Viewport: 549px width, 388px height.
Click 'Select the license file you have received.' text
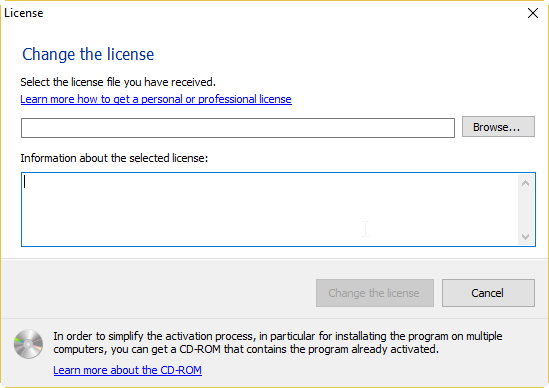118,82
